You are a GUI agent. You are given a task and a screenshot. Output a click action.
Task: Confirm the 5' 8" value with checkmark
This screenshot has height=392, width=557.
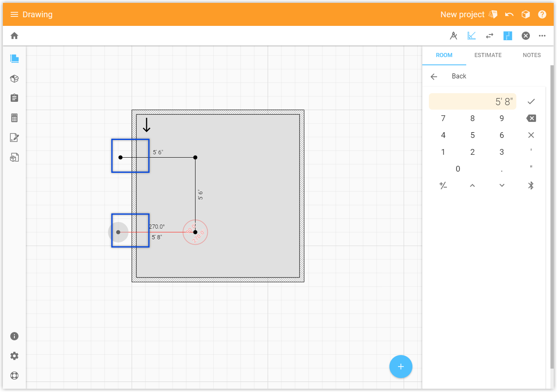531,101
